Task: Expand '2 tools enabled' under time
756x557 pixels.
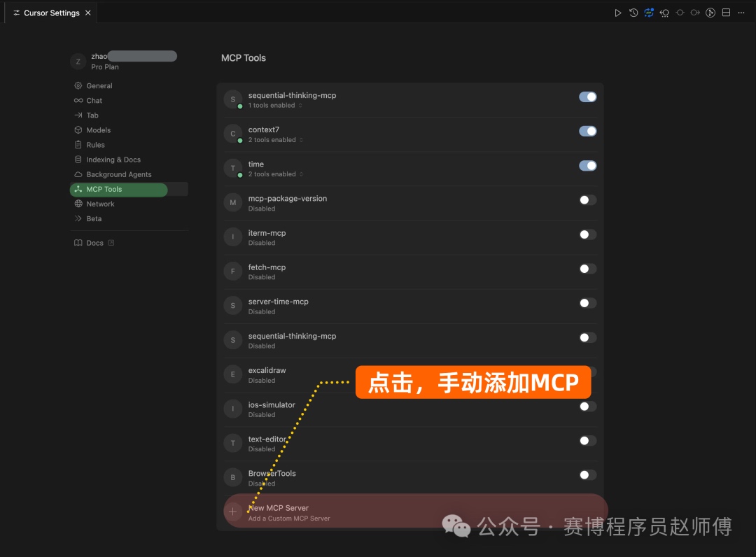Action: coord(276,174)
